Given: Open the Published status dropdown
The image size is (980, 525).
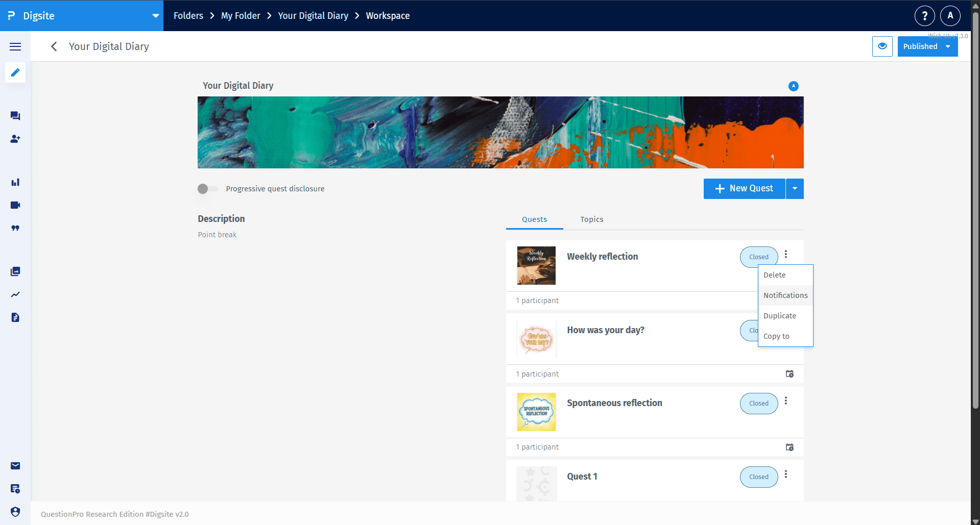Looking at the screenshot, I should click(927, 46).
